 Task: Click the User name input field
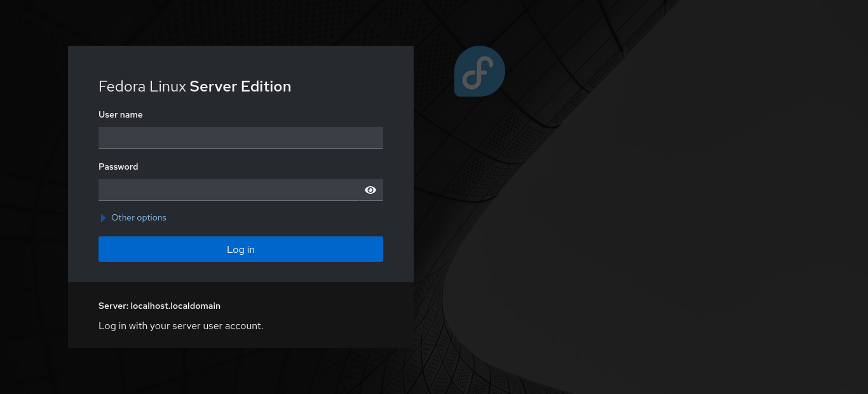click(x=240, y=138)
